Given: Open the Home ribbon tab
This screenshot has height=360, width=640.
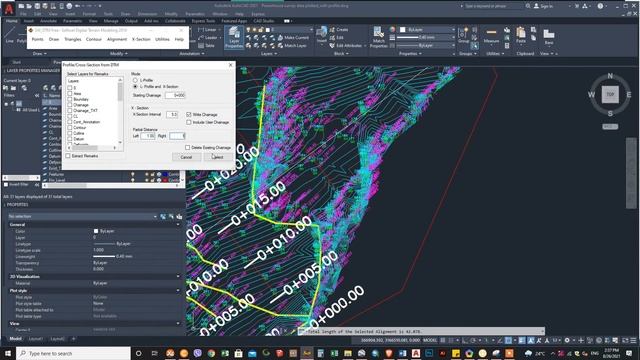Looking at the screenshot, I should (11, 20).
